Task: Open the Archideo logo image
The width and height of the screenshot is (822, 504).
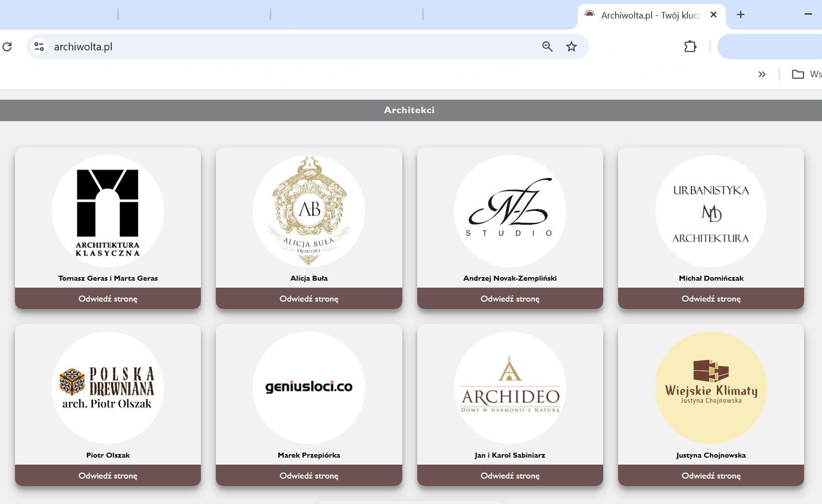Action: (510, 388)
